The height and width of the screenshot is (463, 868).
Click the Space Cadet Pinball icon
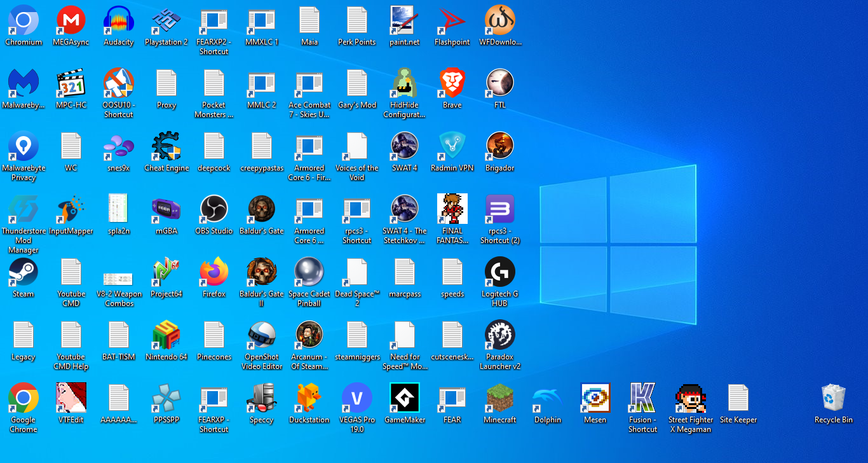click(x=309, y=272)
